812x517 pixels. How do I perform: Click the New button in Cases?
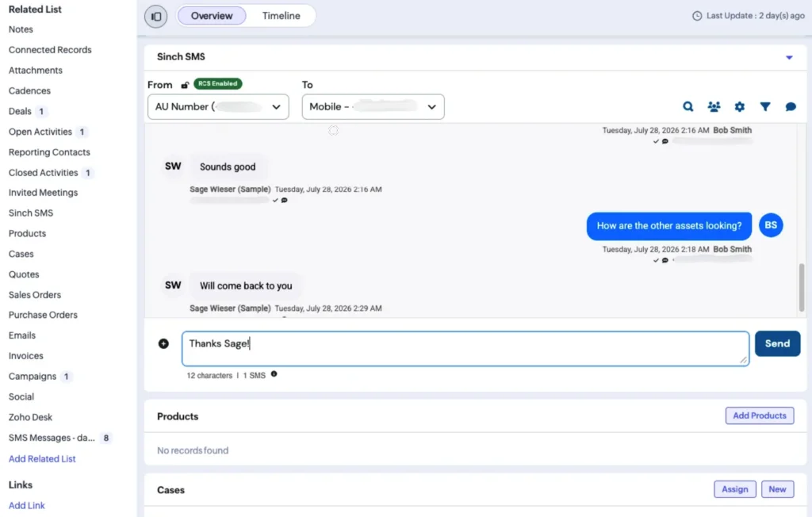click(777, 489)
